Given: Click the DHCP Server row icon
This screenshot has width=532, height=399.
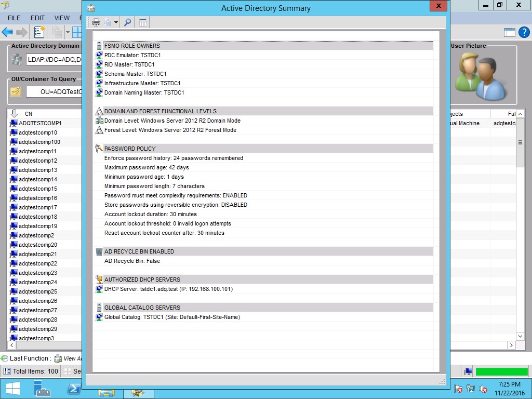Looking at the screenshot, I should (99, 289).
